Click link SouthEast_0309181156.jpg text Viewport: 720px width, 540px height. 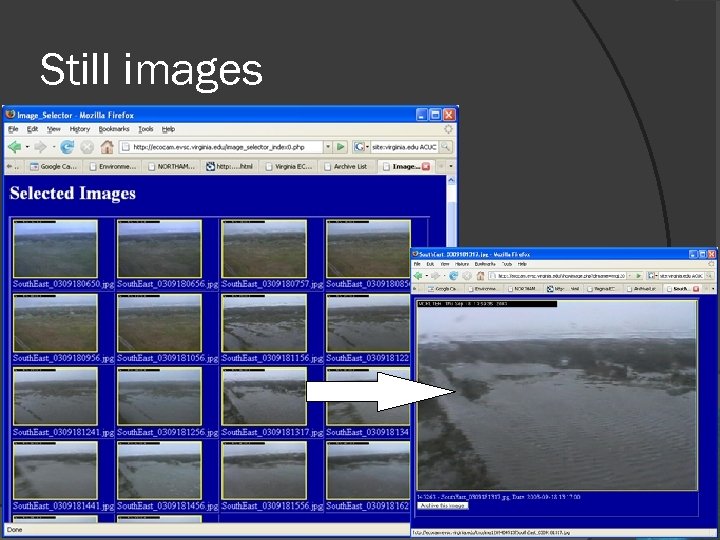point(272,358)
